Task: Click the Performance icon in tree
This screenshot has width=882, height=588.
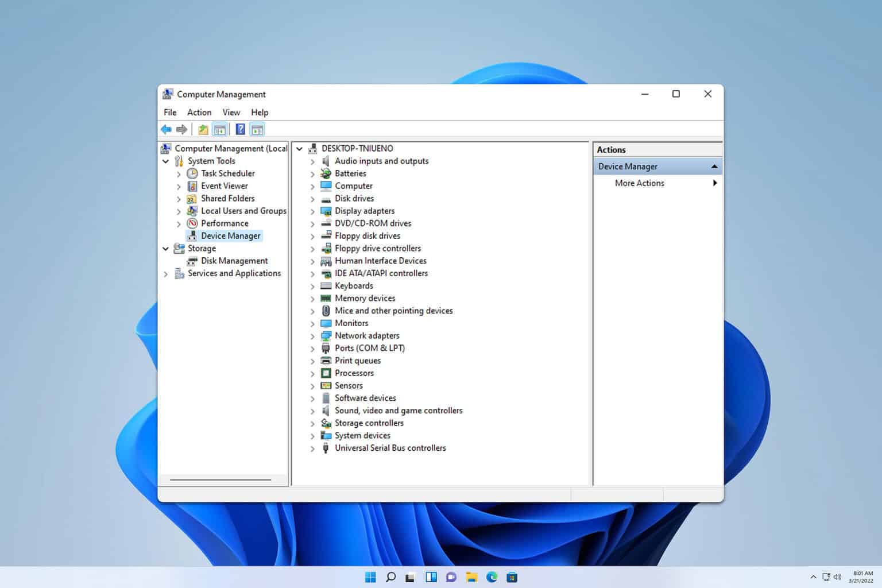Action: coord(192,223)
